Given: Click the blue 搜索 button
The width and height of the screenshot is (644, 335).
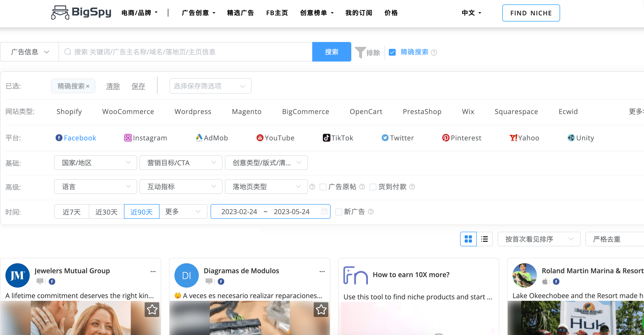Looking at the screenshot, I should pyautogui.click(x=332, y=52).
